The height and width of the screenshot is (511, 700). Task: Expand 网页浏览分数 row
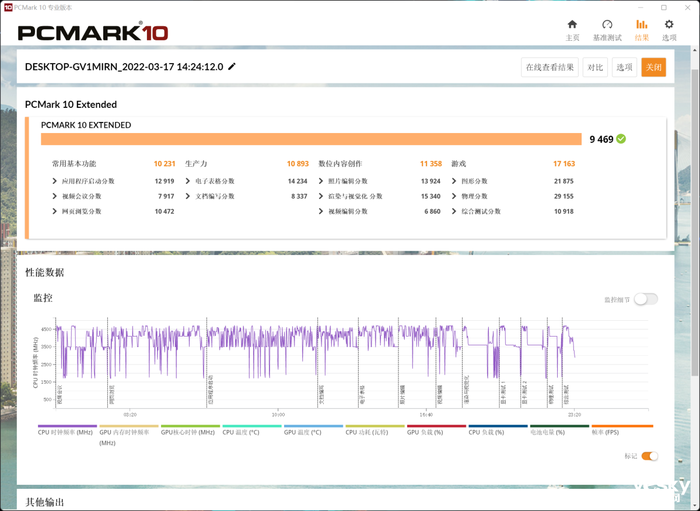click(54, 212)
